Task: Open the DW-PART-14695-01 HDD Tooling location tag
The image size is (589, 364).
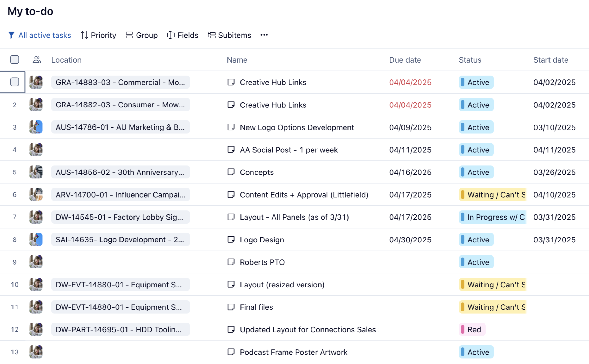Action: coord(120,329)
